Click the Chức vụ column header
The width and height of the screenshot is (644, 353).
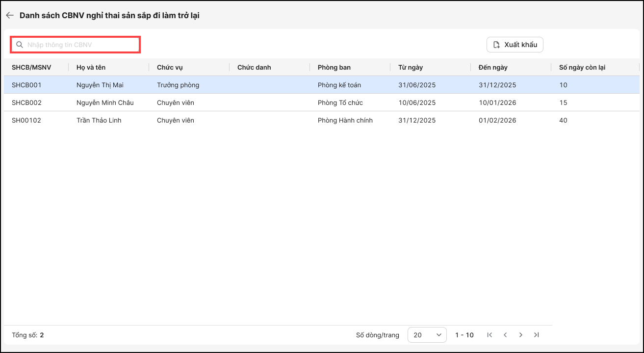tap(170, 67)
